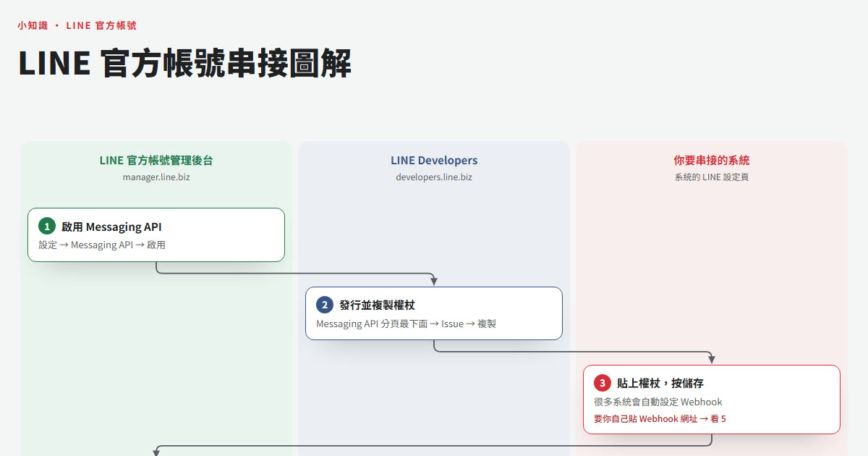The image size is (868, 456).
Task: Open the "啟用 Messaging API" step card title
Action: click(111, 227)
